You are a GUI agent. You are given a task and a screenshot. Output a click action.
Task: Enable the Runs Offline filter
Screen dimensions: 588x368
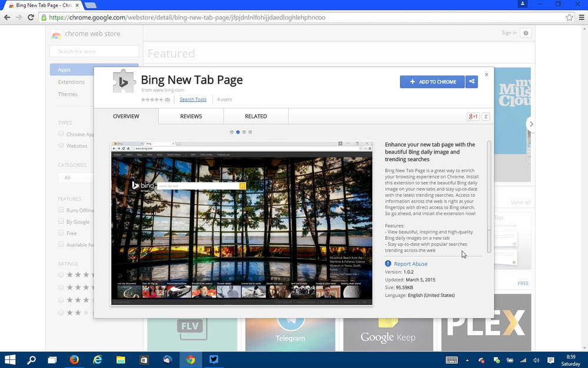[x=61, y=210]
